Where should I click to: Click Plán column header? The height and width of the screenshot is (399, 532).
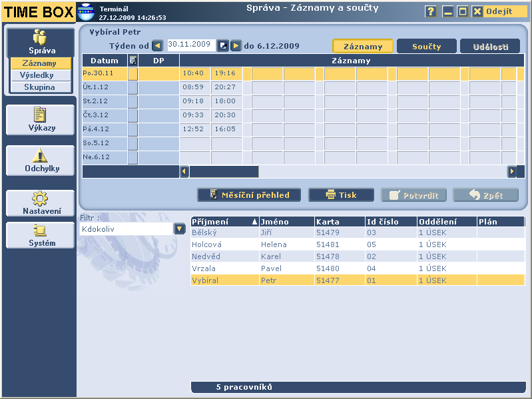[x=501, y=222]
